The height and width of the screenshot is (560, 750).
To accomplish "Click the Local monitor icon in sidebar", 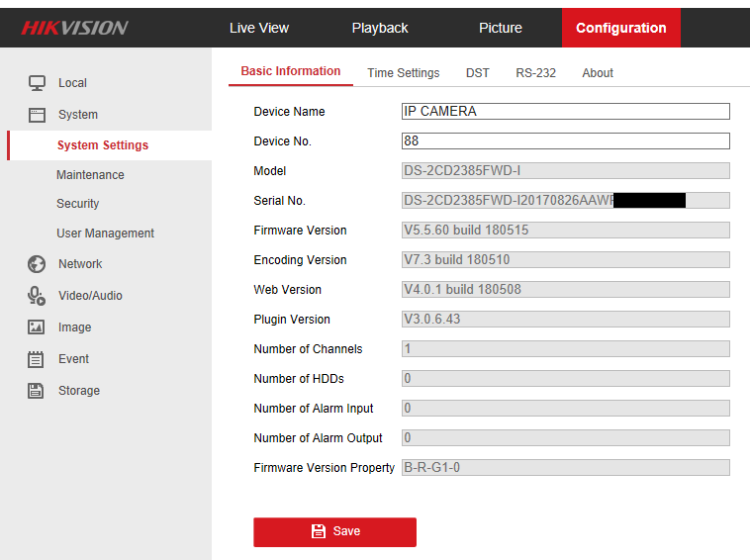I will [x=37, y=83].
